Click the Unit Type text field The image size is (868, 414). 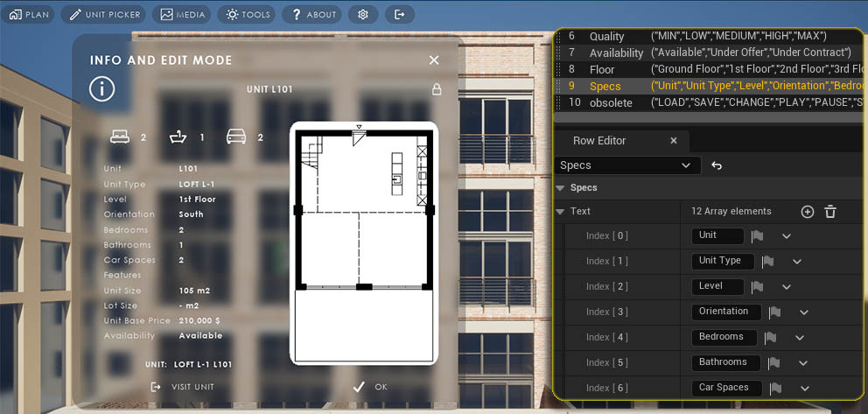[x=720, y=261]
